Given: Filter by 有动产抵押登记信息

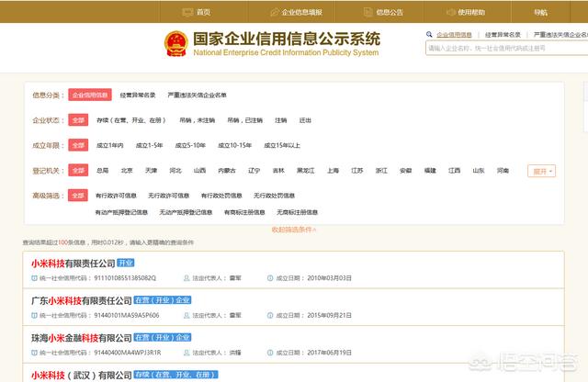Looking at the screenshot, I should (121, 212).
